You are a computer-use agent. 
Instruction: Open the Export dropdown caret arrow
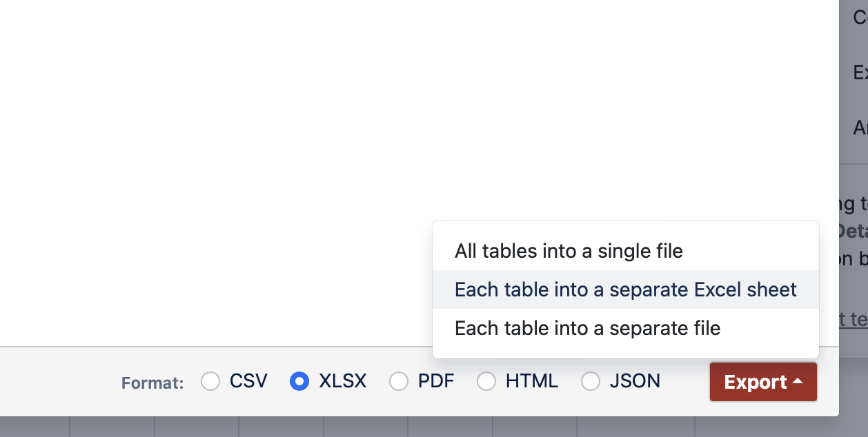798,381
